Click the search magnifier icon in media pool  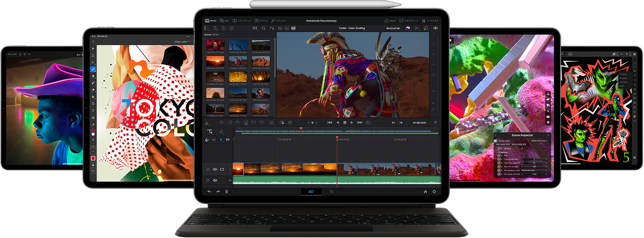264,28
